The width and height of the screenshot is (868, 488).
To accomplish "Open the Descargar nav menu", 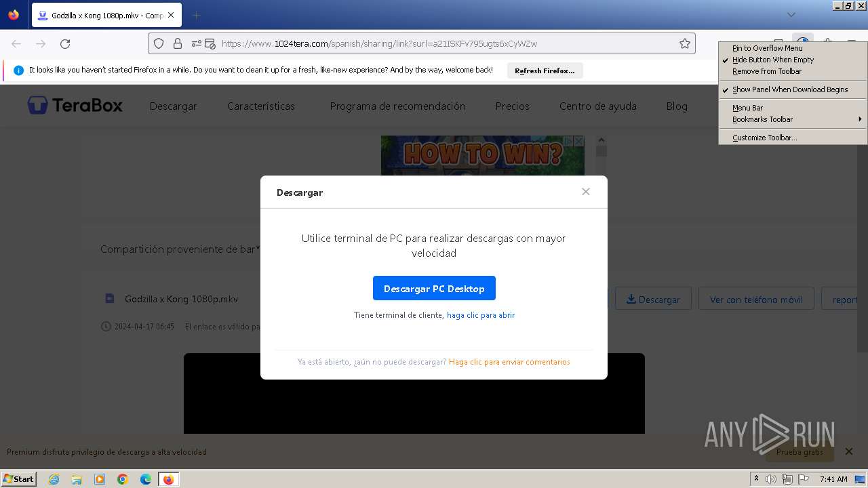I will [173, 106].
